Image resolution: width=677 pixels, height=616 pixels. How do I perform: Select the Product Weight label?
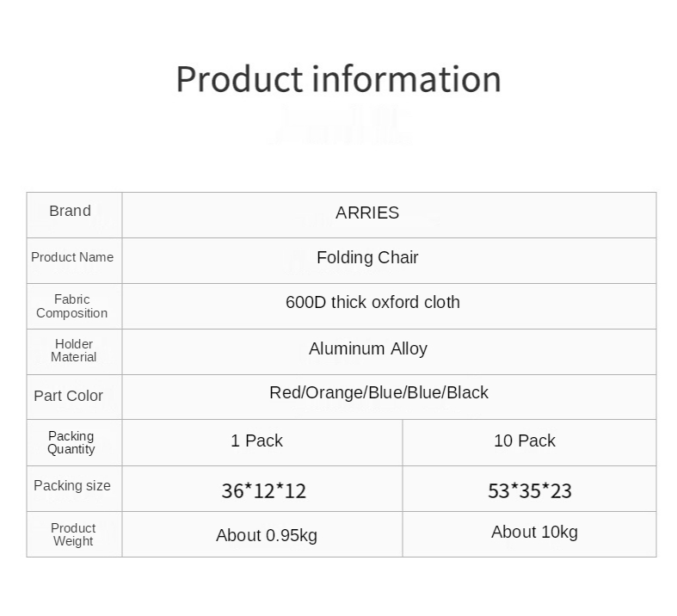(73, 534)
